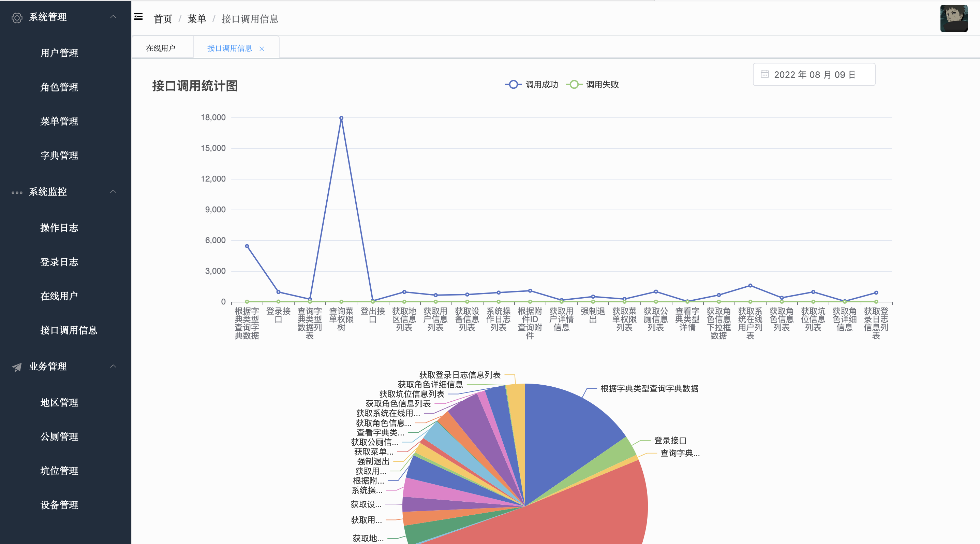Image resolution: width=980 pixels, height=544 pixels.
Task: Collapse the 系统管理 menu chevron
Action: 113,17
